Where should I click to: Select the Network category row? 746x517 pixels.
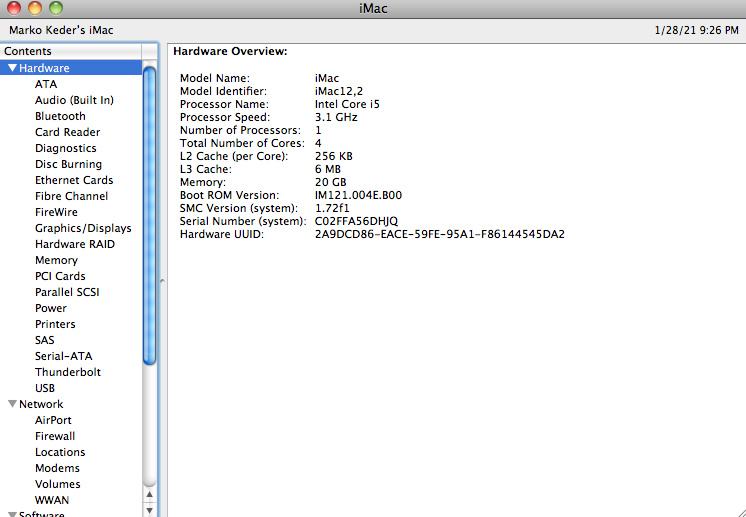click(x=71, y=404)
